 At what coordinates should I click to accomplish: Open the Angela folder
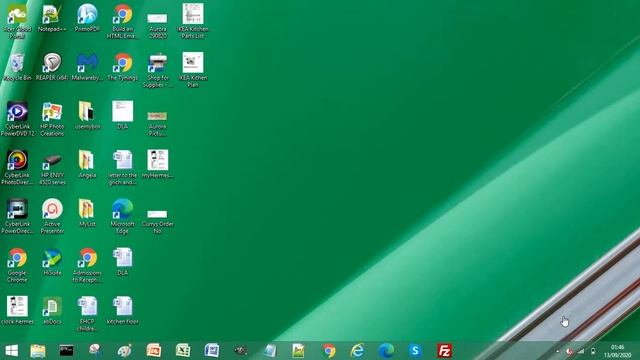pos(87,164)
